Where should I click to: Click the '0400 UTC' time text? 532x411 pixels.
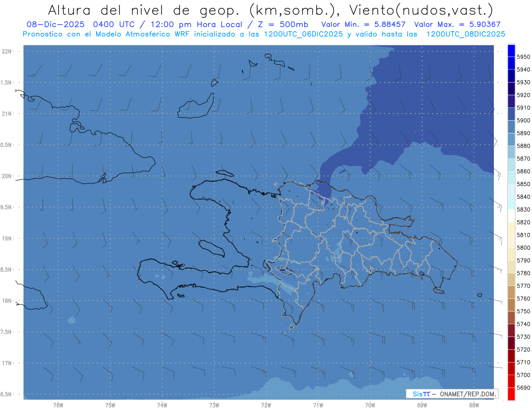115,24
